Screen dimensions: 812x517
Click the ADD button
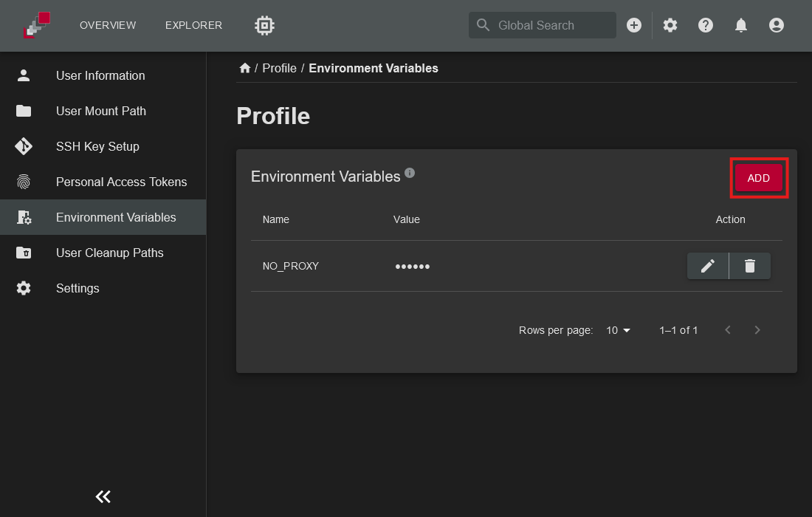click(759, 178)
